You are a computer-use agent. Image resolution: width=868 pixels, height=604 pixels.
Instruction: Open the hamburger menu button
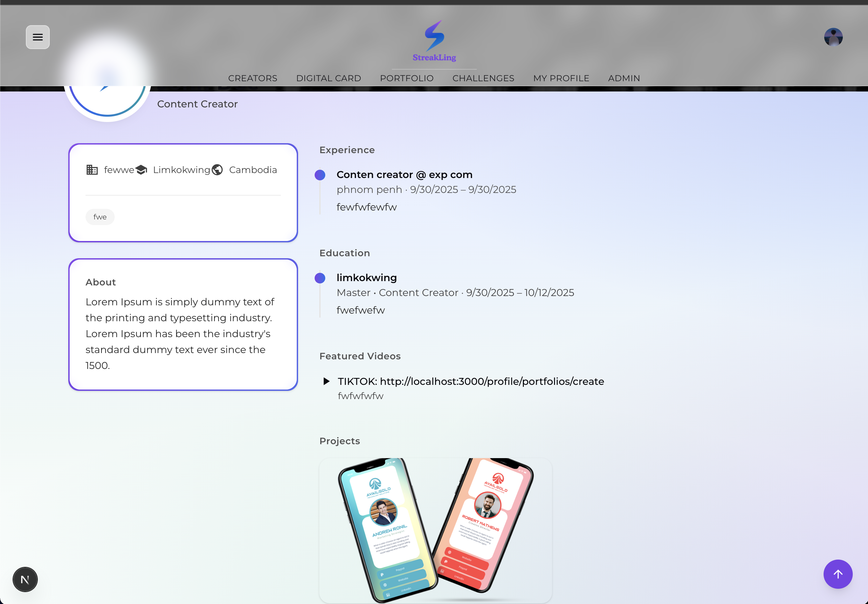pos(37,37)
